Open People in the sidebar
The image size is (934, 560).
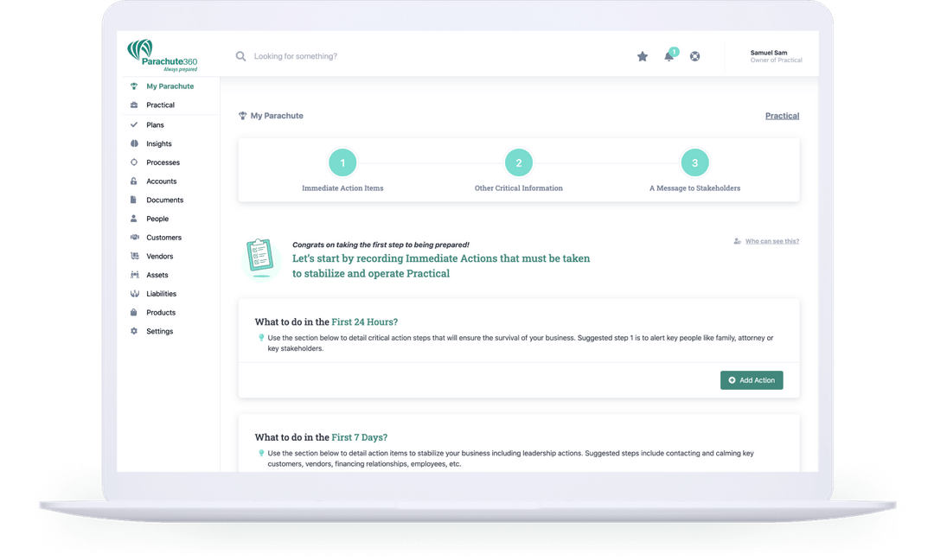157,219
